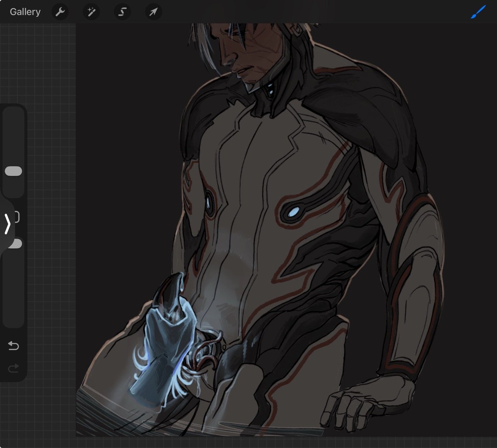497x448 pixels.
Task: Tap the character's glowing chest light on canvas
Action: click(293, 213)
